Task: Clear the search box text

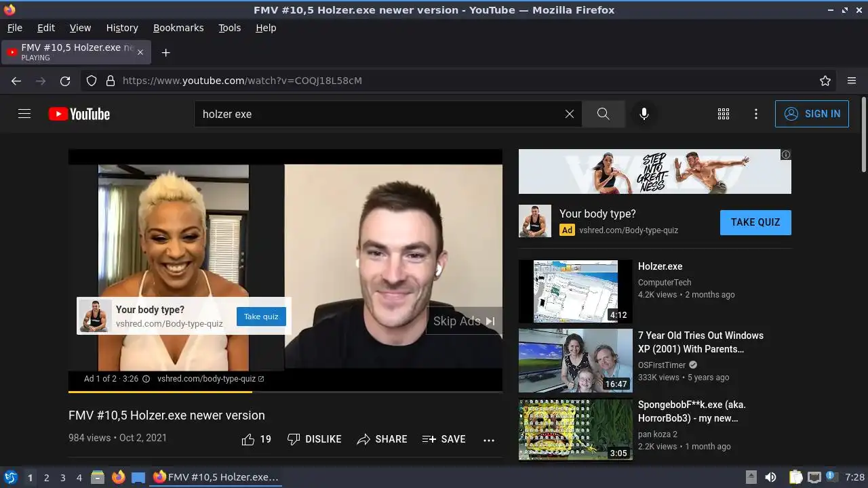Action: pyautogui.click(x=570, y=114)
